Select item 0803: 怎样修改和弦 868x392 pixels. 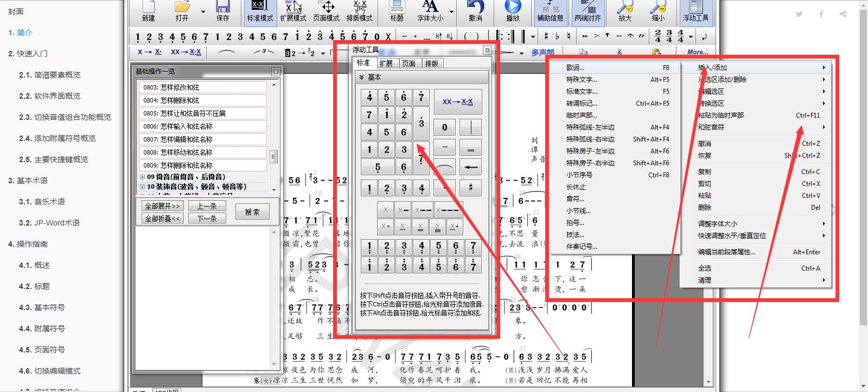tap(202, 87)
